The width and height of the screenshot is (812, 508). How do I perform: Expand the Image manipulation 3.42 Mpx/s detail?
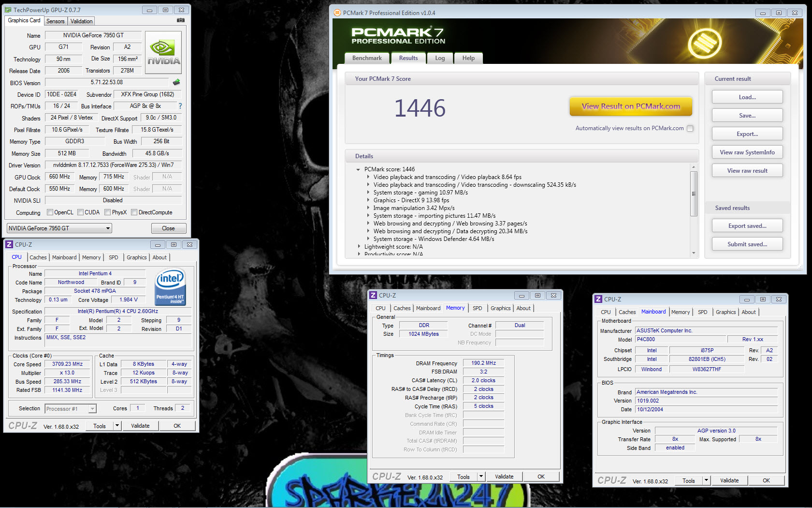pos(368,208)
